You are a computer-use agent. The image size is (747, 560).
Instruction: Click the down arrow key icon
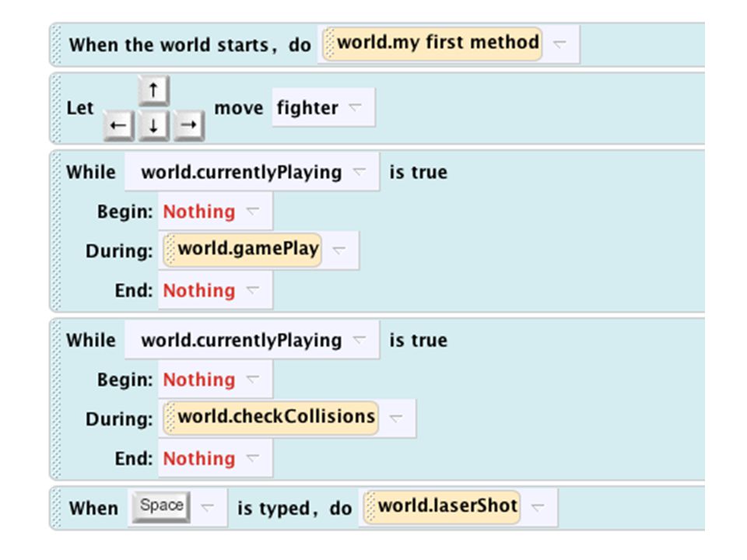pos(153,126)
